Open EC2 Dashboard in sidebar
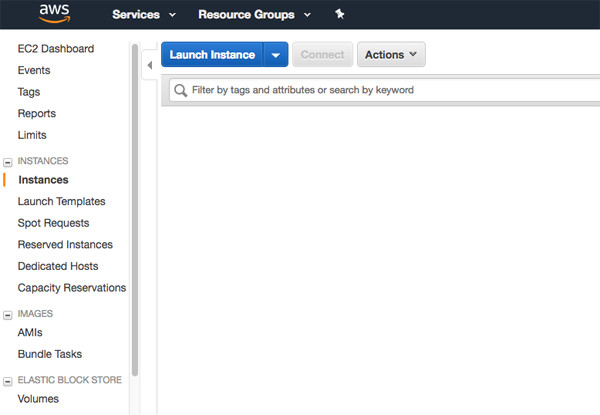The height and width of the screenshot is (415, 600). (x=56, y=49)
